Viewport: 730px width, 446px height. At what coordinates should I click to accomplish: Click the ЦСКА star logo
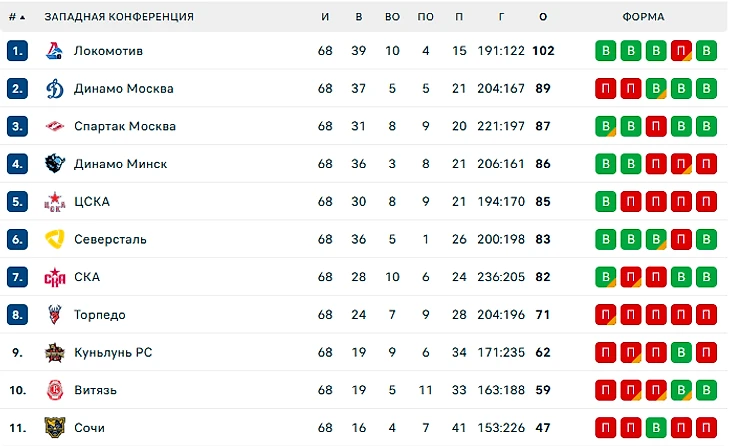[x=55, y=202]
